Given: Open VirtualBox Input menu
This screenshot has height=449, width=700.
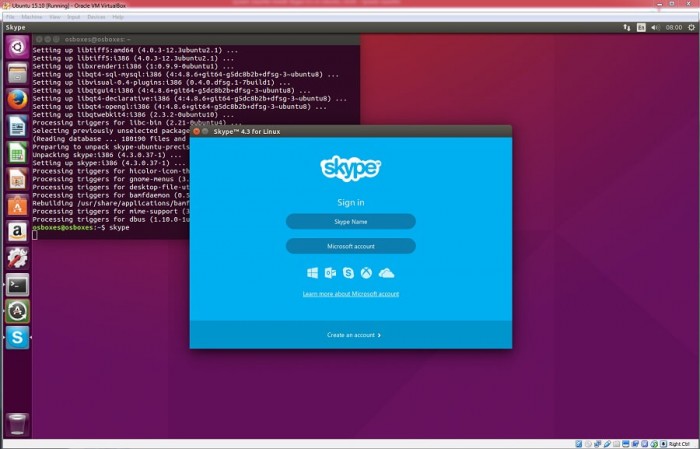Looking at the screenshot, I should (74, 17).
